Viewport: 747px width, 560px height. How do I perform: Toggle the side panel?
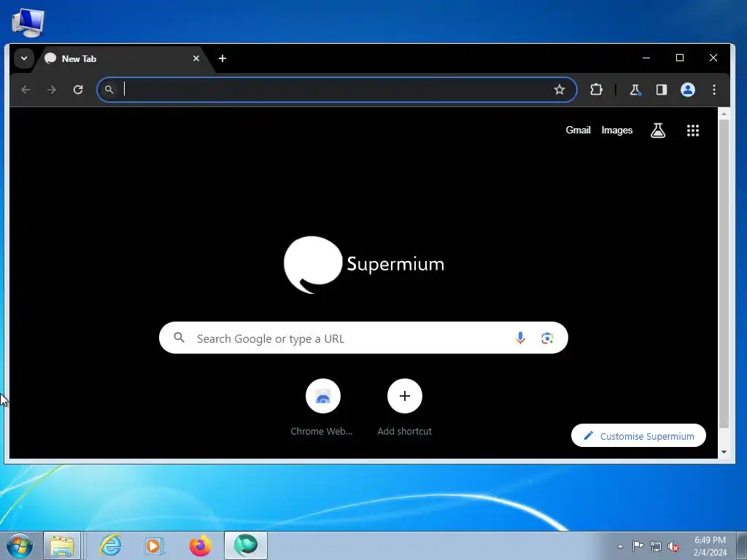[661, 90]
